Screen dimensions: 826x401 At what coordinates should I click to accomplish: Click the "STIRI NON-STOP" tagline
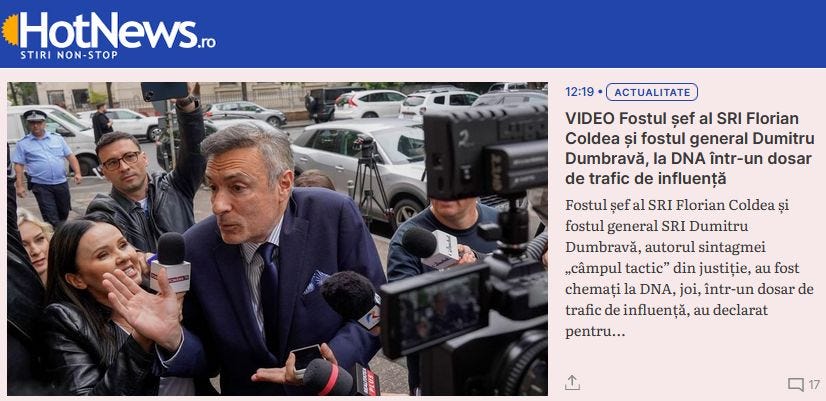click(69, 55)
